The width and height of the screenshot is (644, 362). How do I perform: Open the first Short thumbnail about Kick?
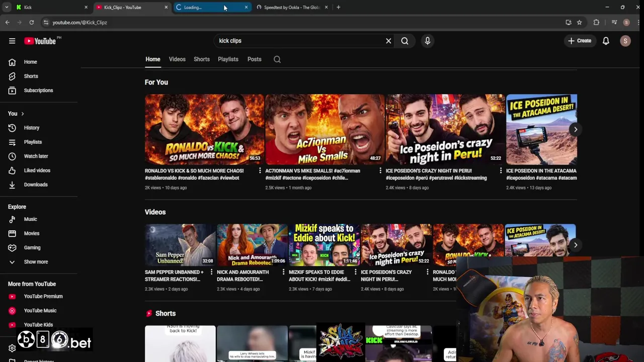pos(180,343)
